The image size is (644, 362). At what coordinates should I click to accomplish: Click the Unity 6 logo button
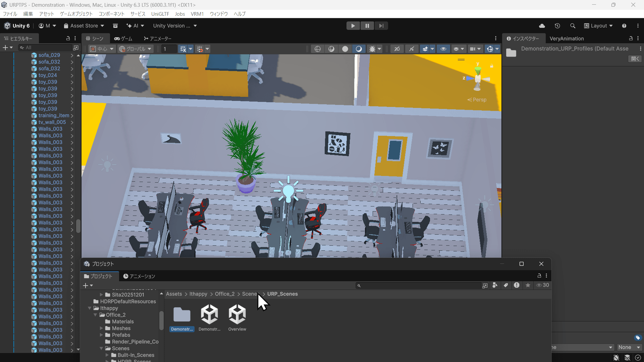tap(17, 26)
